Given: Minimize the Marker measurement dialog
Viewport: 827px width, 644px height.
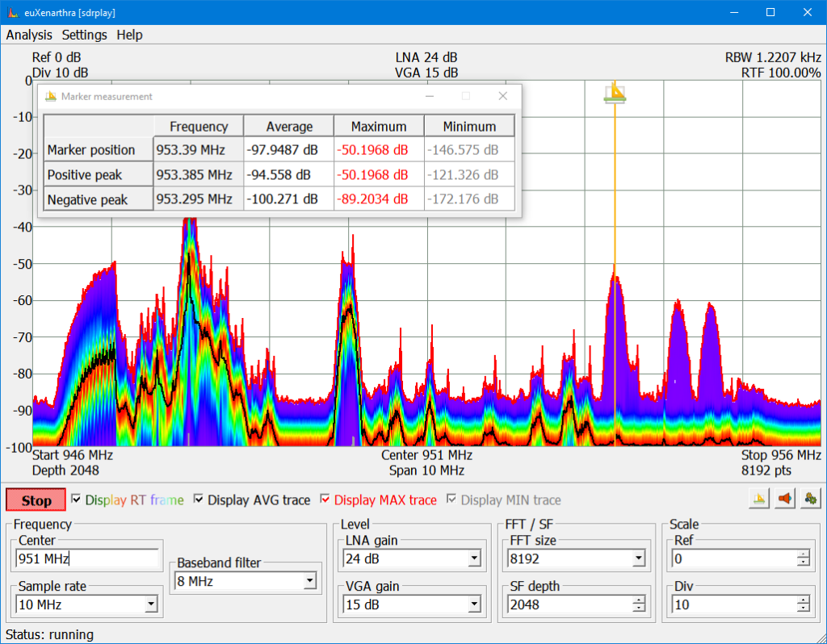Looking at the screenshot, I should click(430, 96).
